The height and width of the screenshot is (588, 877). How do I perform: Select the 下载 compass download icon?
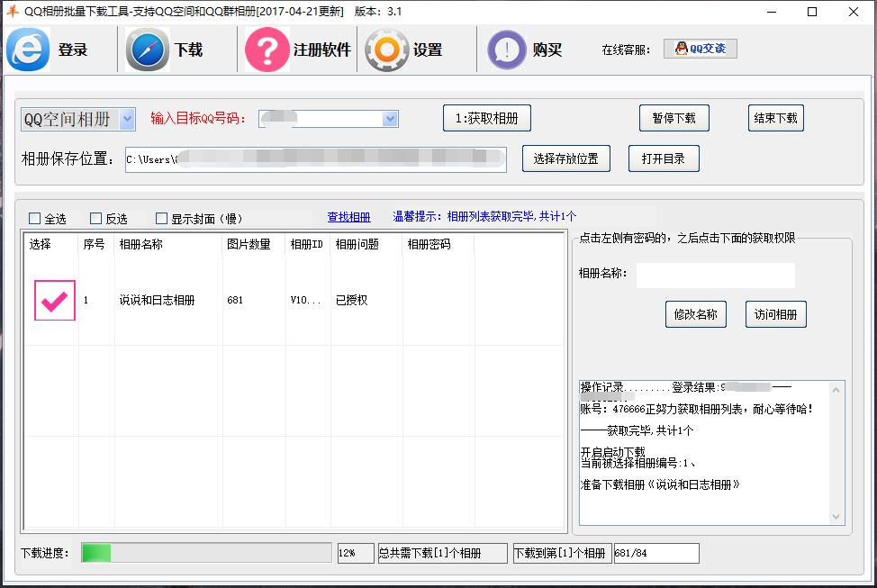coord(146,50)
